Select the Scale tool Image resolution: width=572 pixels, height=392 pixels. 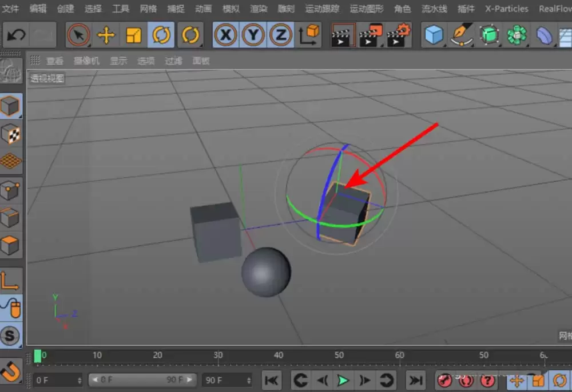coord(134,35)
